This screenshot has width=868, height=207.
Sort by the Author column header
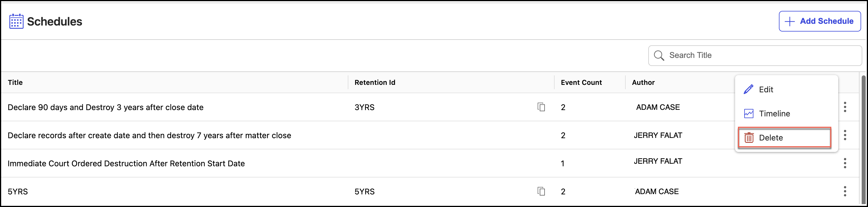643,83
